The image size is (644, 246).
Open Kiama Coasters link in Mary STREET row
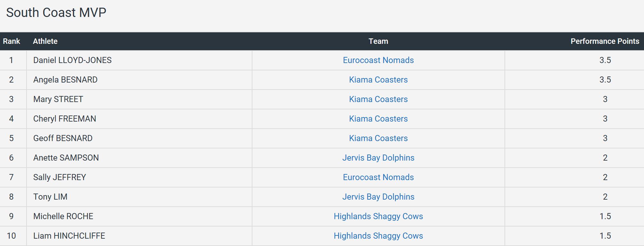378,99
